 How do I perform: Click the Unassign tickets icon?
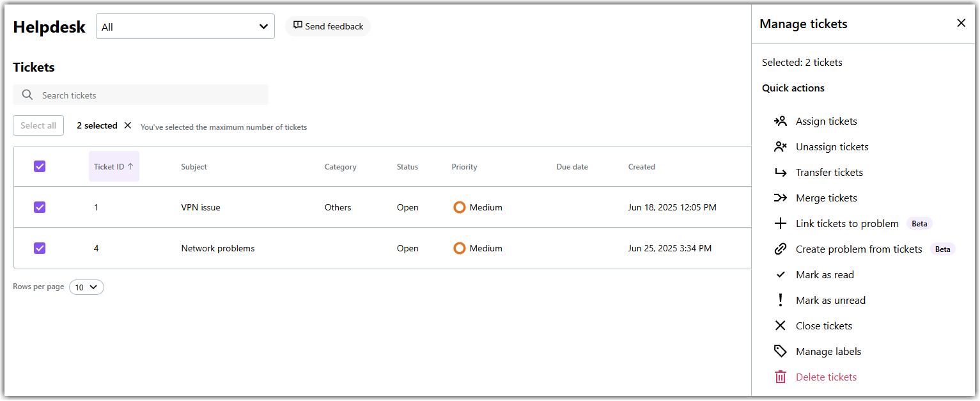tap(780, 146)
